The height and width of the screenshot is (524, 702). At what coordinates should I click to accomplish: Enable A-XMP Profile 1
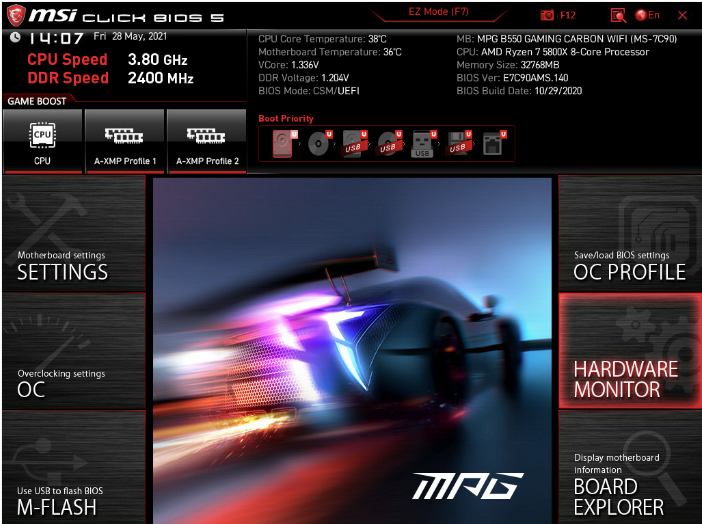[125, 141]
